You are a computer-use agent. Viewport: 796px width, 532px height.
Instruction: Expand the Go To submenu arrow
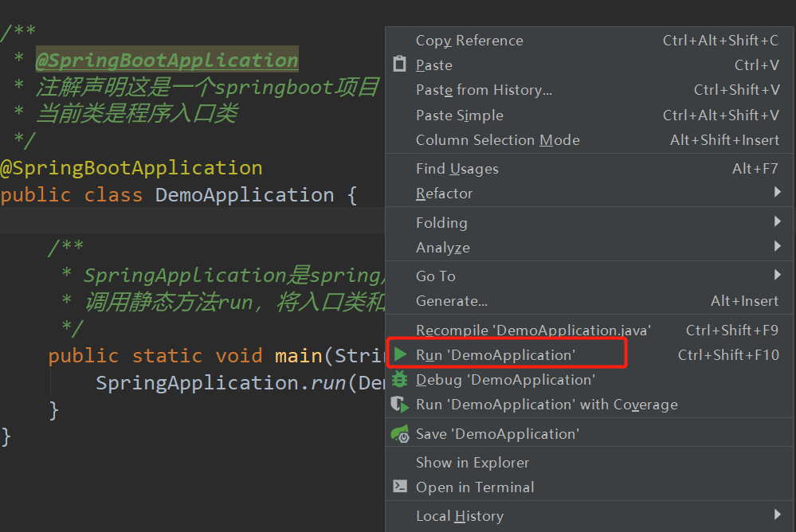tap(777, 276)
